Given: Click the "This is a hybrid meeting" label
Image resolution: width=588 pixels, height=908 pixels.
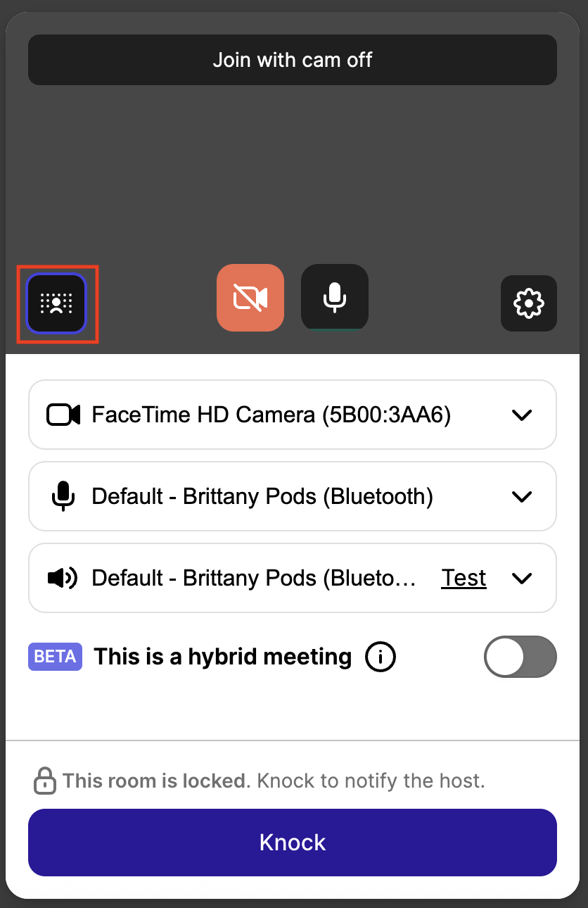Looking at the screenshot, I should [x=223, y=657].
